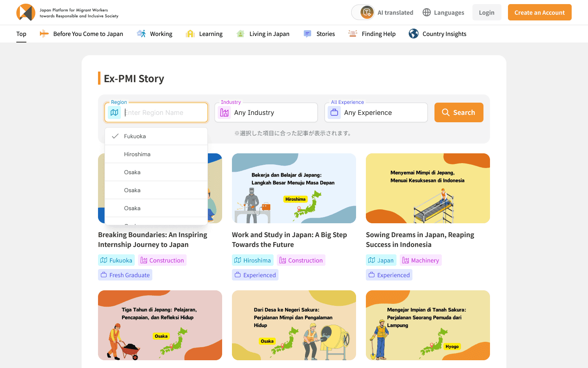Click the map icon in Region field
Viewport: 588px width, 368px height.
pyautogui.click(x=114, y=112)
